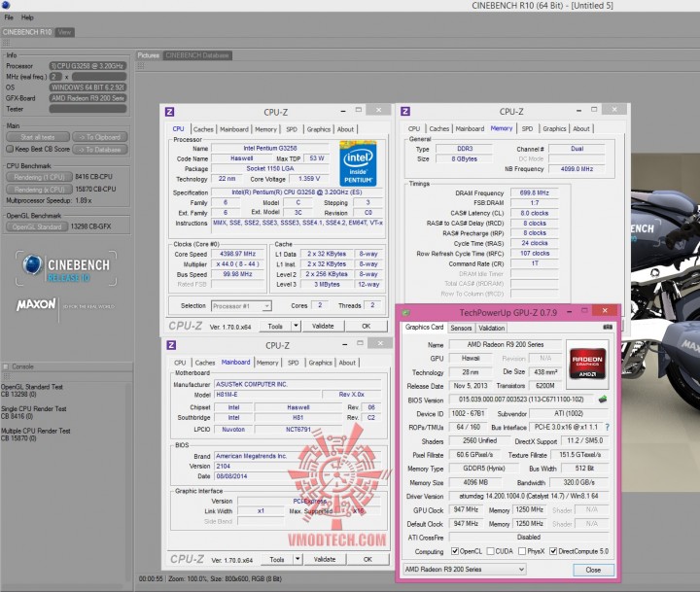This screenshot has height=592, width=700.
Task: Click the NB Frequency value 4099.0 MHz
Action: pyautogui.click(x=577, y=169)
